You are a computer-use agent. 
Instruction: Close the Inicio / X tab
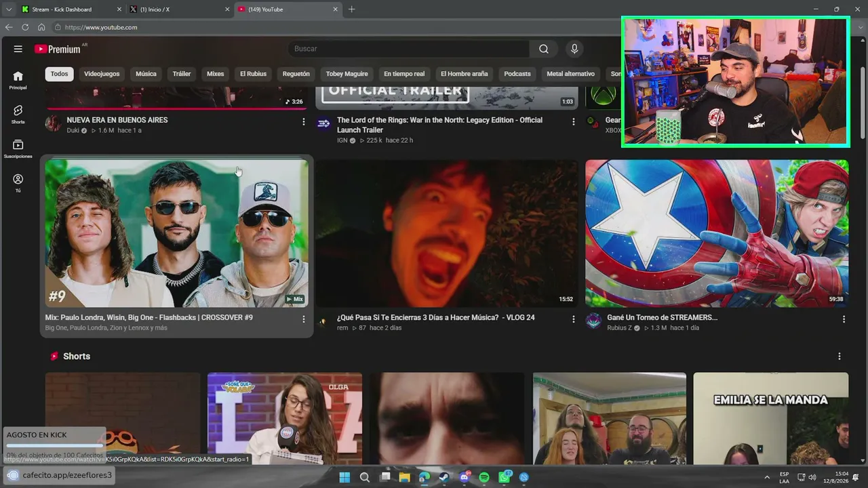click(227, 9)
